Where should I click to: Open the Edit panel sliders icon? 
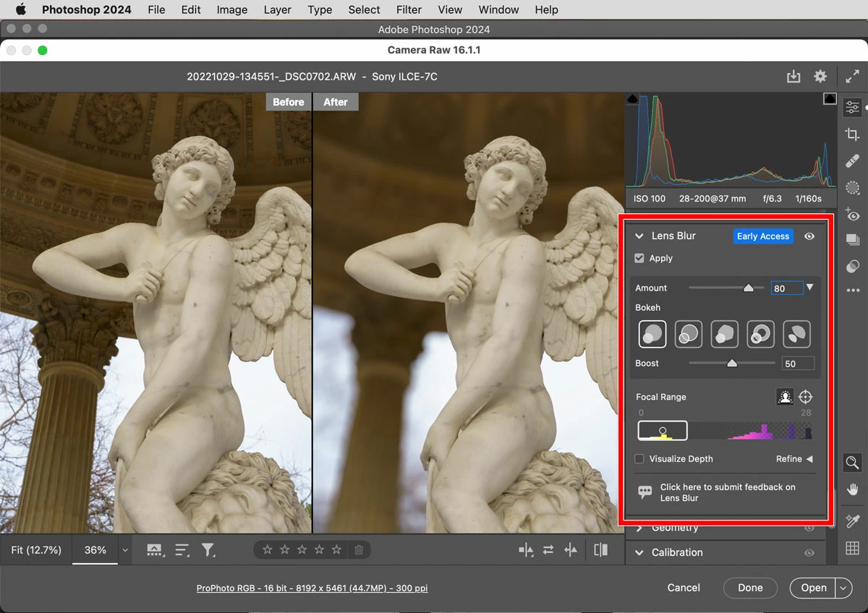[852, 107]
